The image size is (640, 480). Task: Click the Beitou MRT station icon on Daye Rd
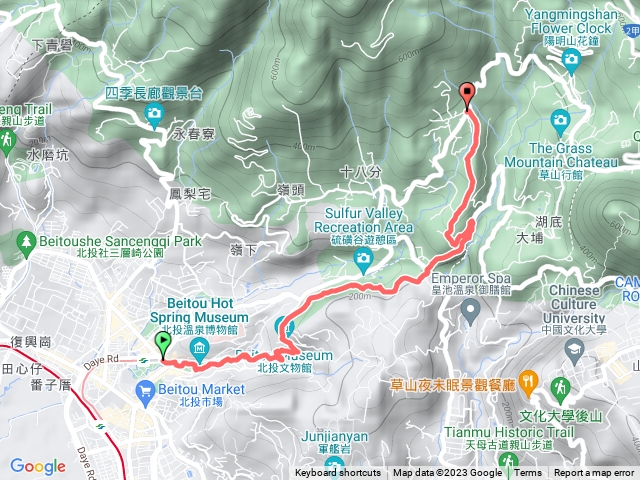click(x=143, y=361)
